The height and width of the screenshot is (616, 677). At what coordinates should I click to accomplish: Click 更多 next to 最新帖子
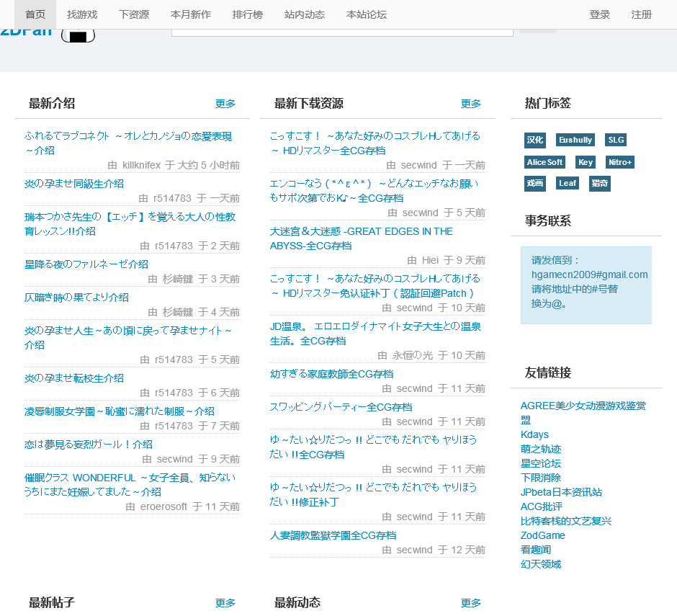coord(225,602)
